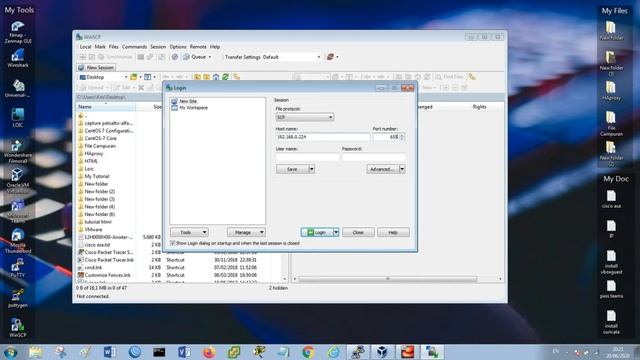Open the File Campuran folder on desktop
The image size is (640, 360).
click(x=611, y=123)
